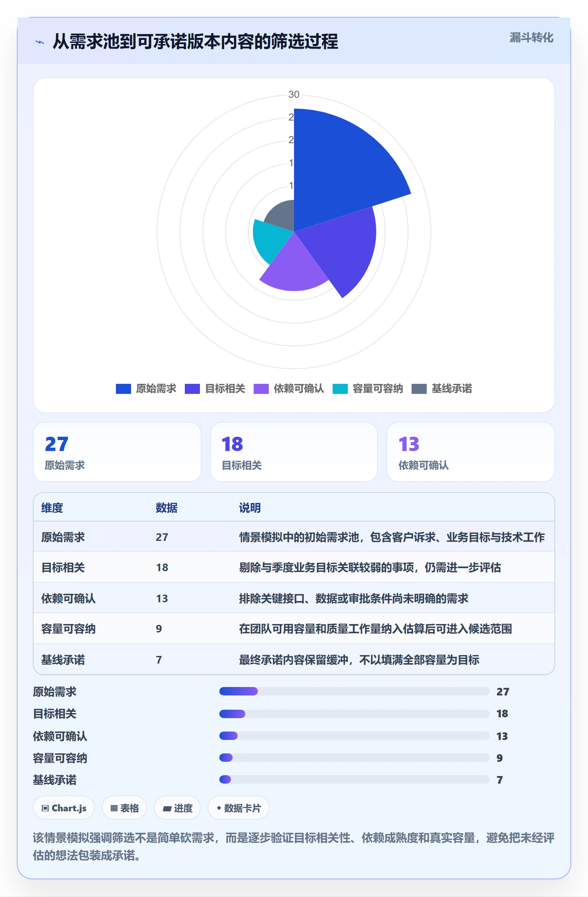The height and width of the screenshot is (897, 588).
Task: Click the dark blue 原始需求 chart segment
Action: click(x=340, y=168)
